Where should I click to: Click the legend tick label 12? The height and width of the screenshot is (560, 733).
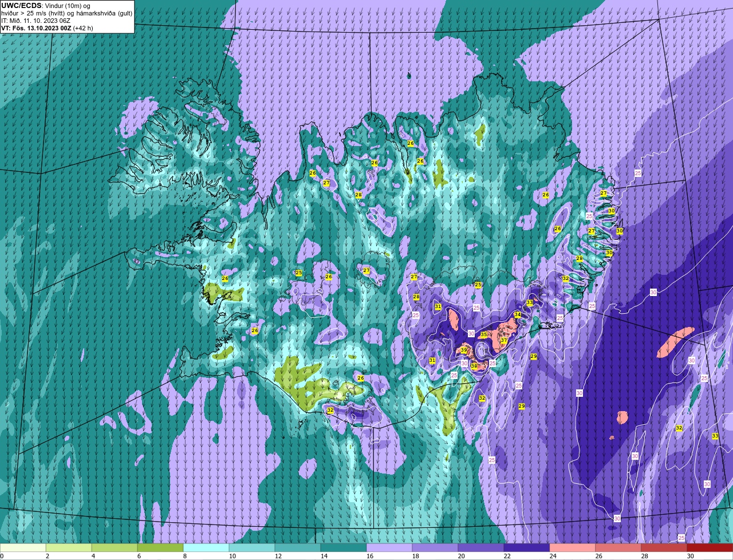278,556
